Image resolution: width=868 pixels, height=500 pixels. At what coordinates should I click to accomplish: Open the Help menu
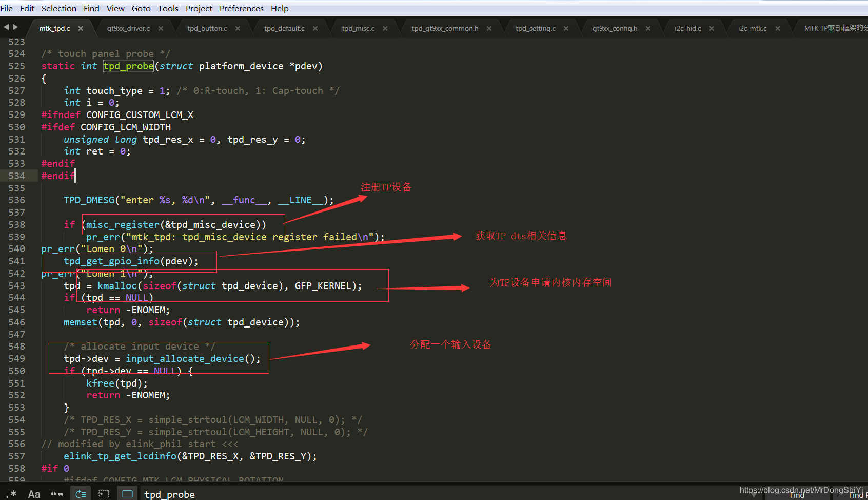click(280, 8)
